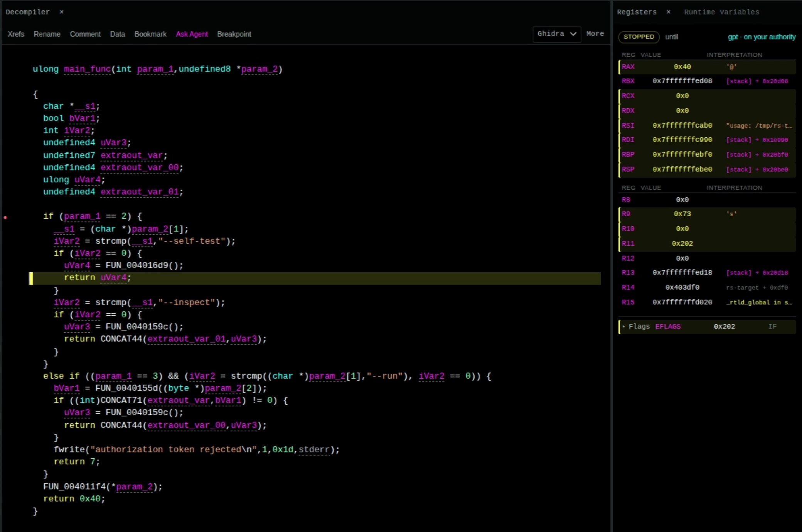Click main_func in the function signature
Screen dimensions: 802x532
pyautogui.click(x=87, y=69)
